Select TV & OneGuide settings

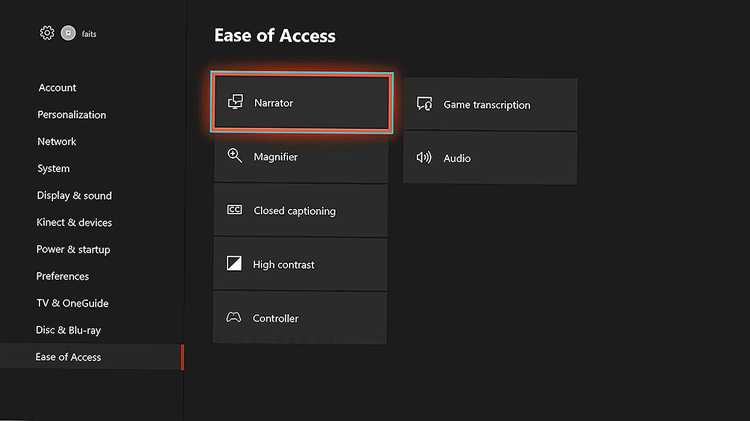point(72,303)
